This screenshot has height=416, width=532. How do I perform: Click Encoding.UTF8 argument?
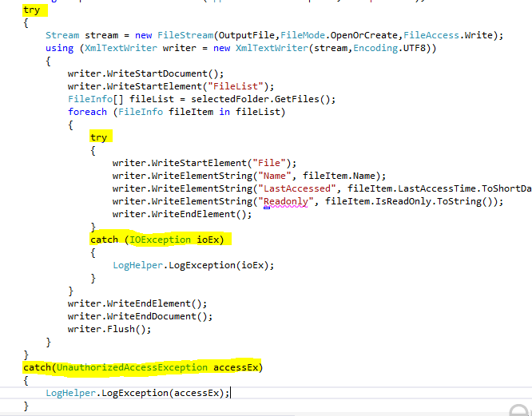(390, 48)
